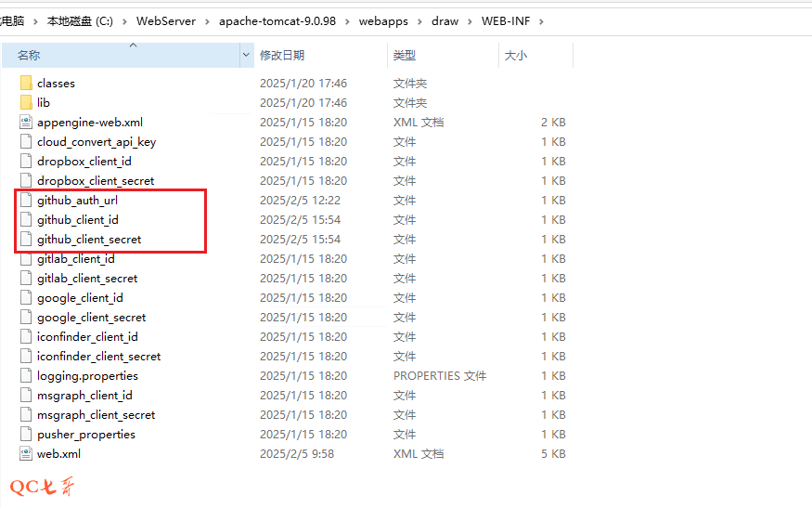Select the pusher_properties file icon
The width and height of the screenshot is (812, 508).
(26, 435)
